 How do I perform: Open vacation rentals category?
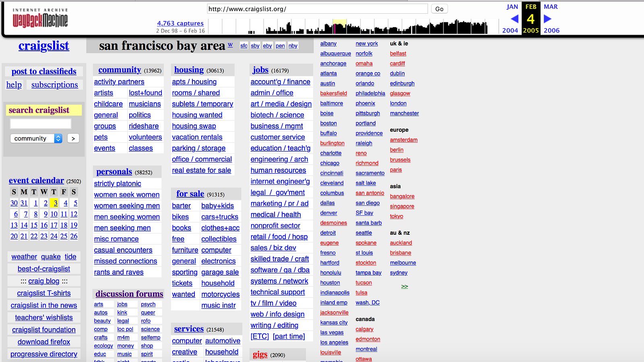(197, 137)
